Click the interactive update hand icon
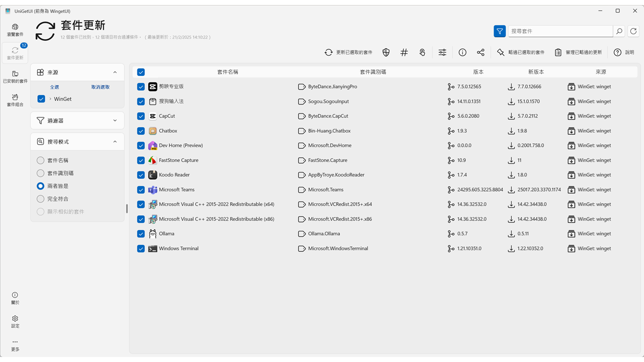This screenshot has height=362, width=644. pos(422,52)
